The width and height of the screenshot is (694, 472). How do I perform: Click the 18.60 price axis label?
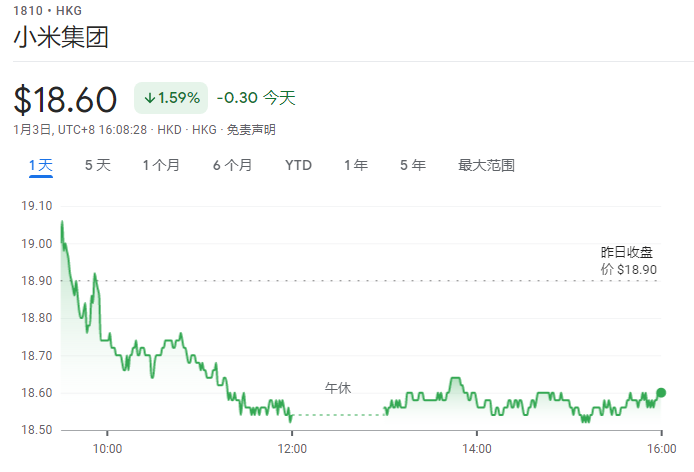point(37,393)
